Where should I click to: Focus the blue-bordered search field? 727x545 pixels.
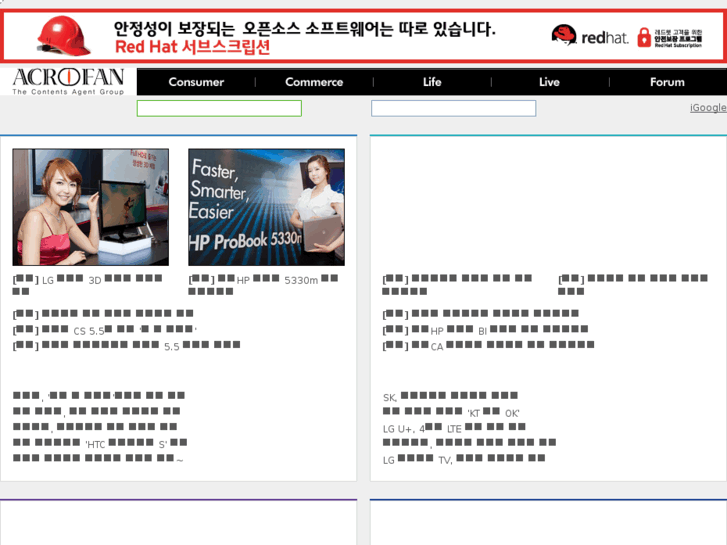[x=453, y=109]
